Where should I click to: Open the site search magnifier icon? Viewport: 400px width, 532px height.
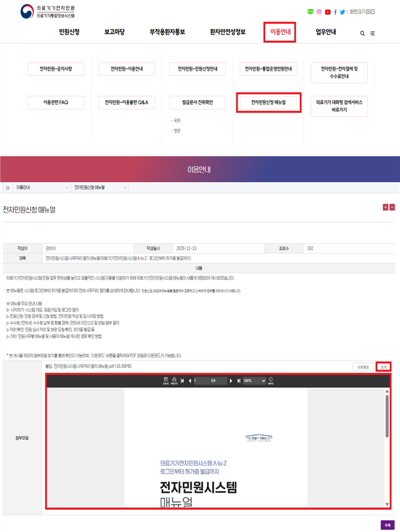click(x=363, y=34)
